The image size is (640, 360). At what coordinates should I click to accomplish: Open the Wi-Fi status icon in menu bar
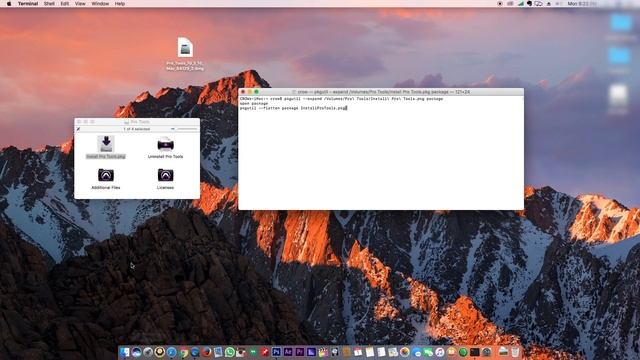[521, 4]
